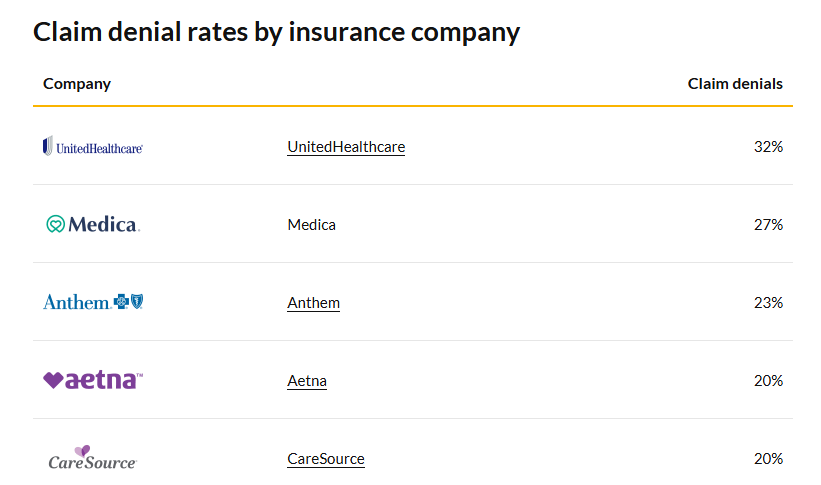The image size is (821, 485).
Task: Click the CareSource logo image
Action: pos(92,458)
